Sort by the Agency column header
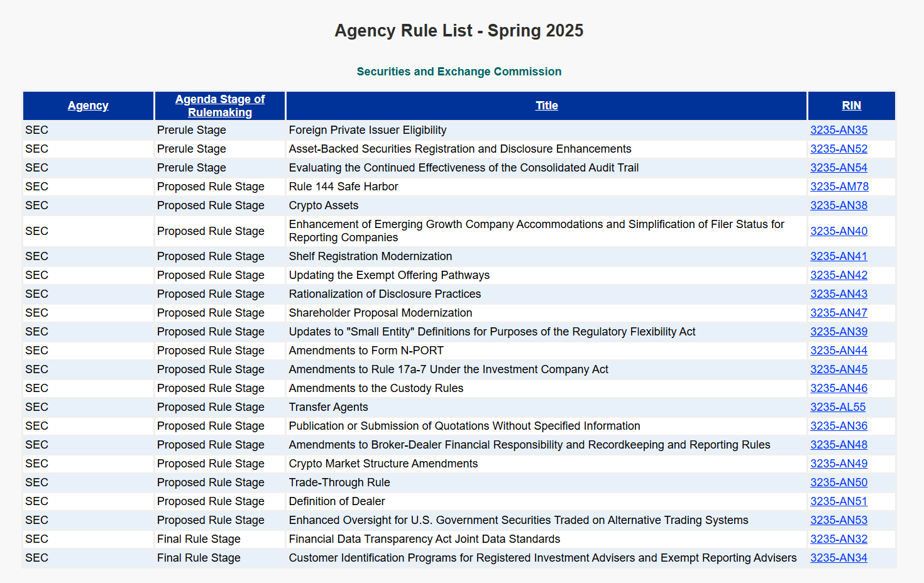The height and width of the screenshot is (583, 924). pos(88,106)
